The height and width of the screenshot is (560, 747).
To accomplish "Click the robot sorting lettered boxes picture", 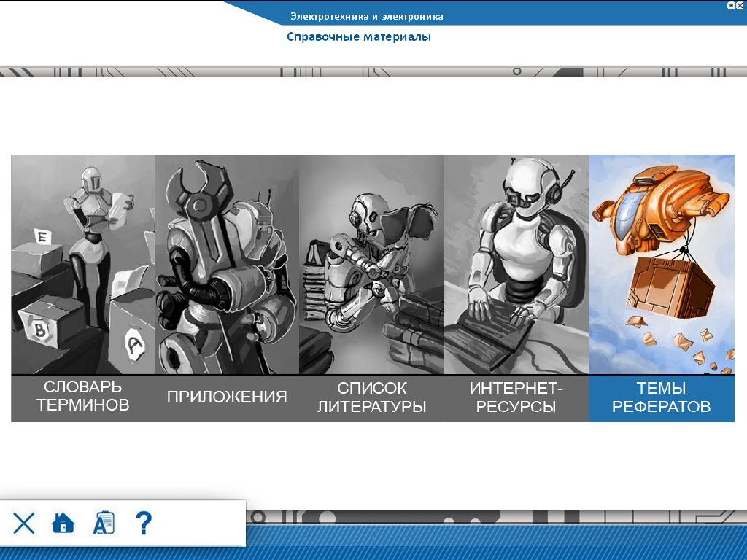I will [x=82, y=264].
